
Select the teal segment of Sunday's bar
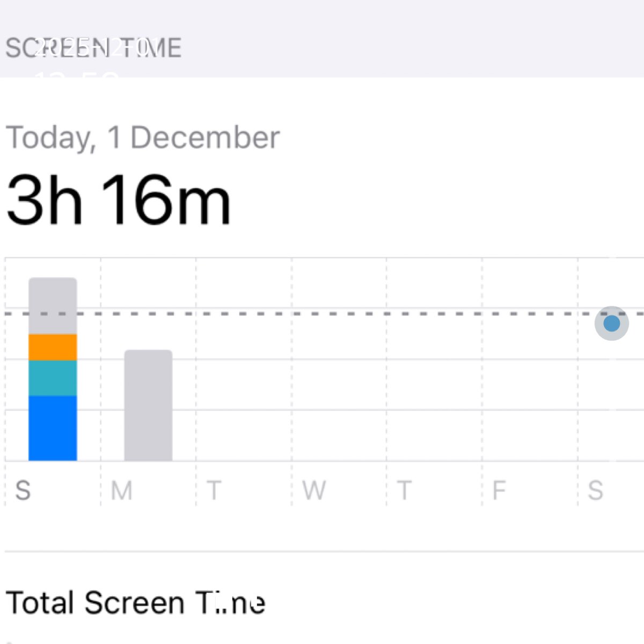tap(53, 378)
